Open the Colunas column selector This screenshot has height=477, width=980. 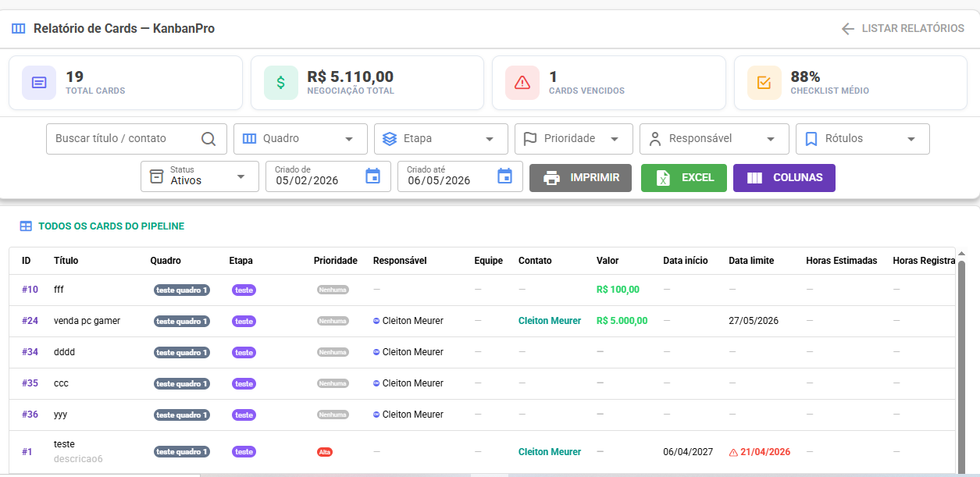pyautogui.click(x=784, y=178)
